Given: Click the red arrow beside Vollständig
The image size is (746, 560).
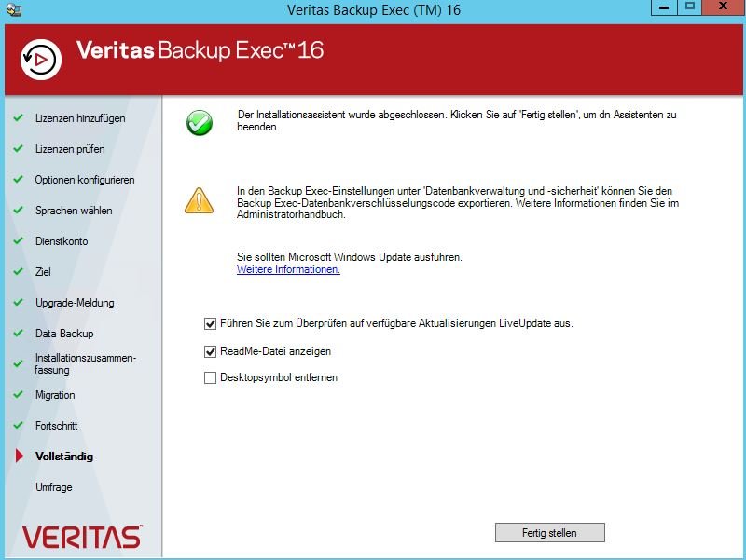Looking at the screenshot, I should pyautogui.click(x=19, y=456).
